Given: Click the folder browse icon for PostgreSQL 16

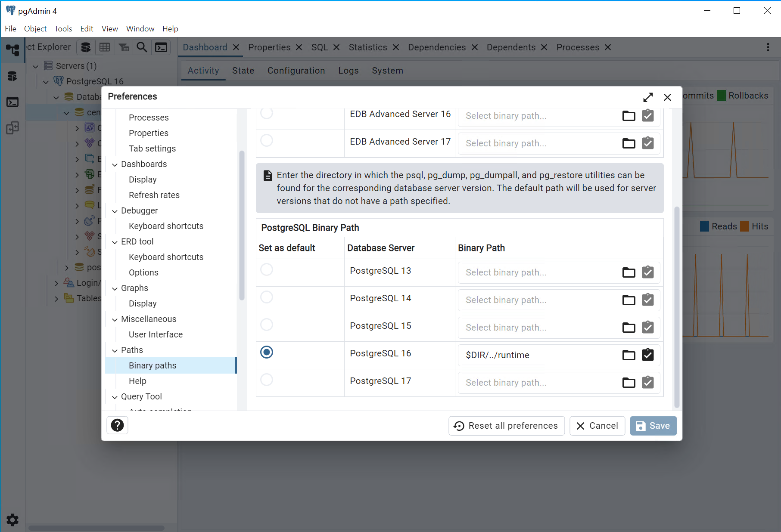Looking at the screenshot, I should [629, 355].
